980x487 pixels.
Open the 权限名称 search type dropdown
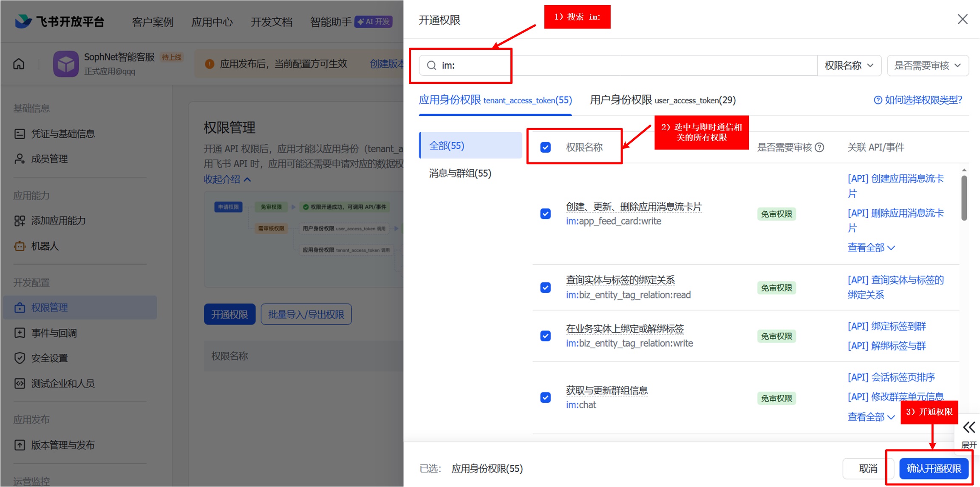[x=849, y=66]
